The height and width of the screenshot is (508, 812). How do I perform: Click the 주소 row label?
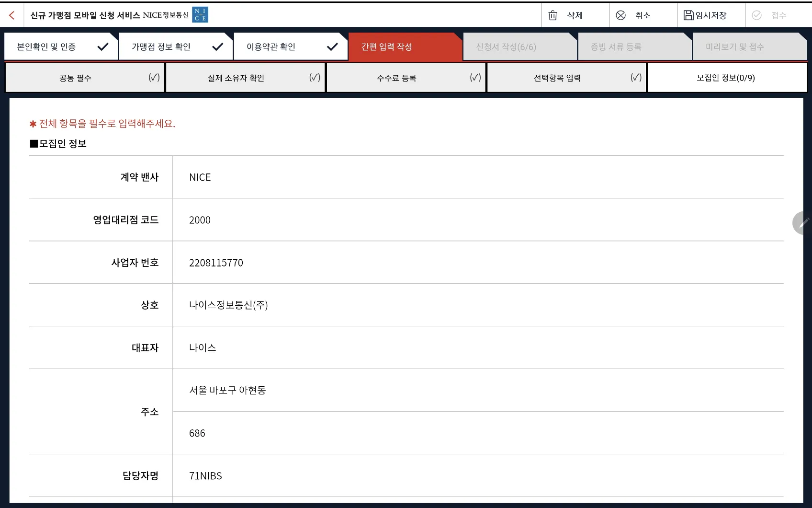pos(150,412)
